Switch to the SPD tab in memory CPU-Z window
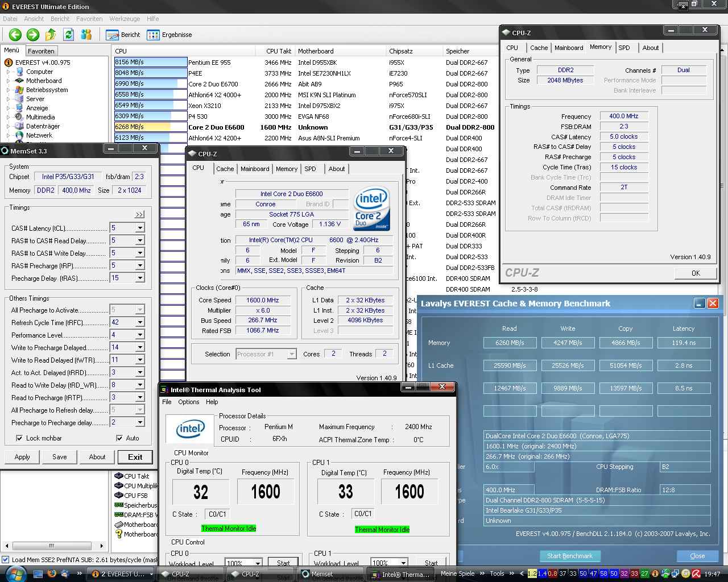This screenshot has width=728, height=582. click(x=624, y=48)
